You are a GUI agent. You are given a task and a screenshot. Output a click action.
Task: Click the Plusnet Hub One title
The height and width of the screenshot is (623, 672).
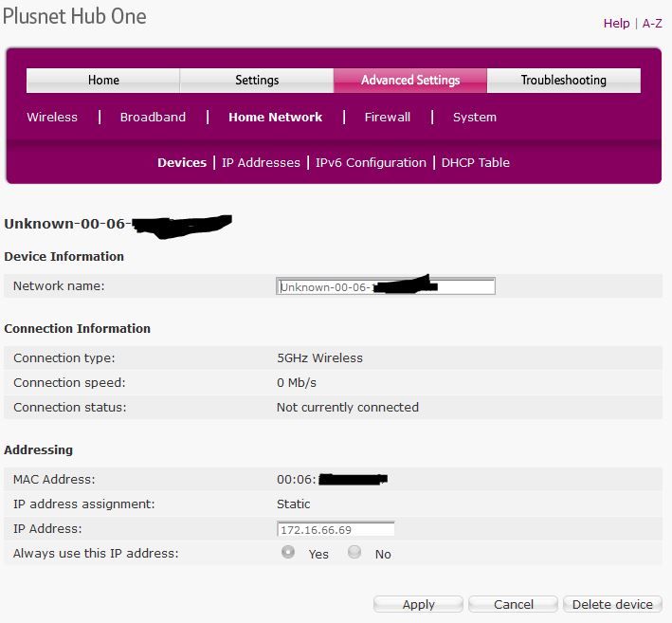75,16
